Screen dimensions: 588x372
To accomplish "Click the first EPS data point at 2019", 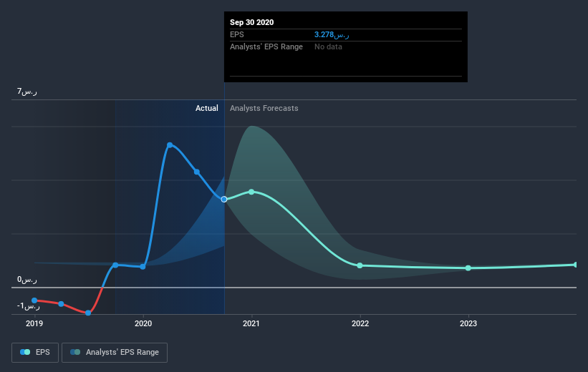I will [x=34, y=300].
